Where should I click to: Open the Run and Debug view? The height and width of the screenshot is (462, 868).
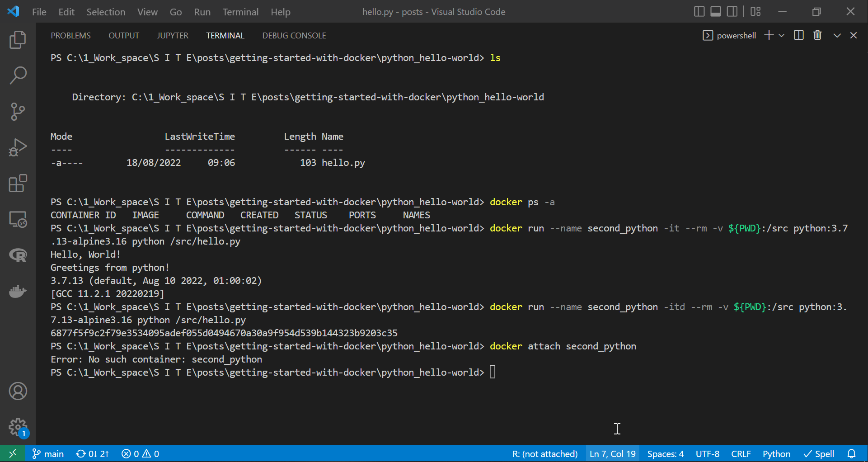pos(18,147)
